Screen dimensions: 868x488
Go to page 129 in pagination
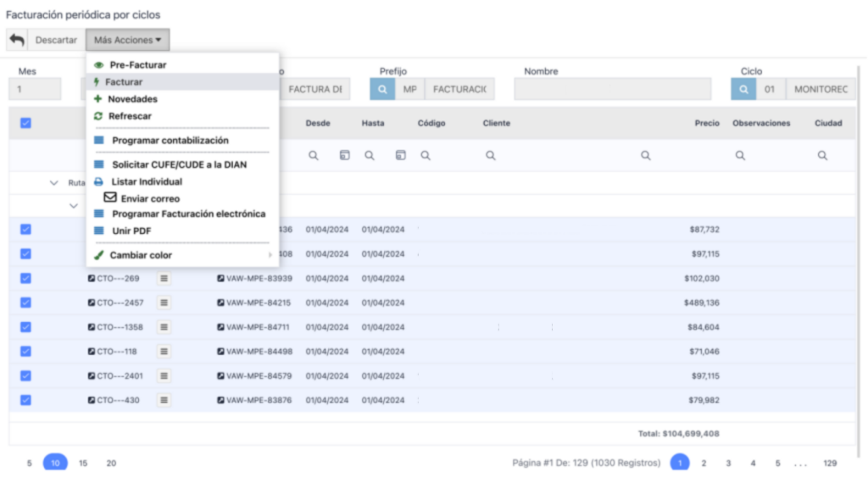click(830, 463)
